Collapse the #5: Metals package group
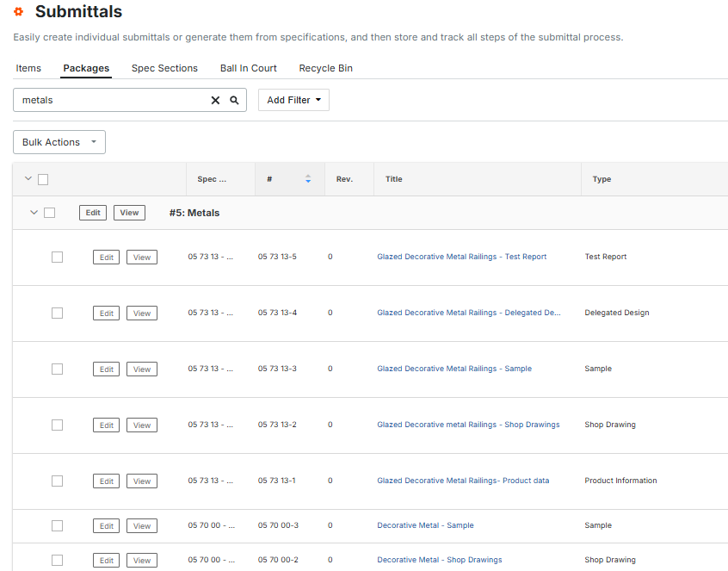This screenshot has height=571, width=728. coord(34,213)
